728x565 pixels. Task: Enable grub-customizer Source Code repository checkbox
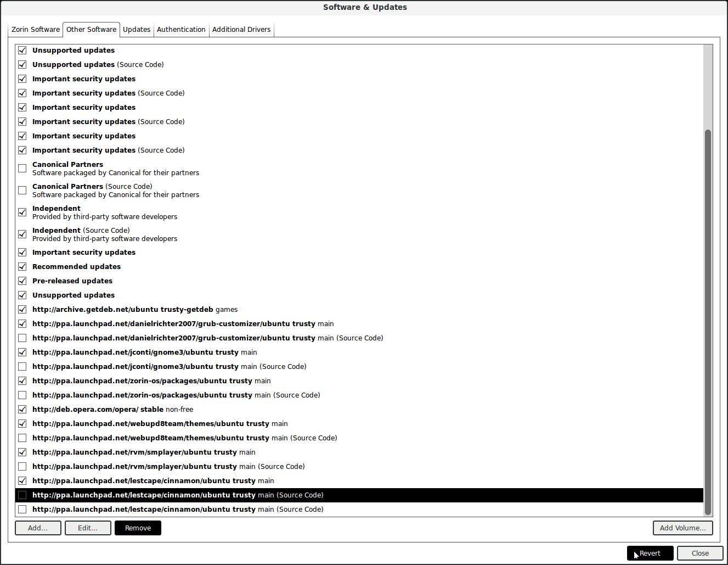(22, 338)
